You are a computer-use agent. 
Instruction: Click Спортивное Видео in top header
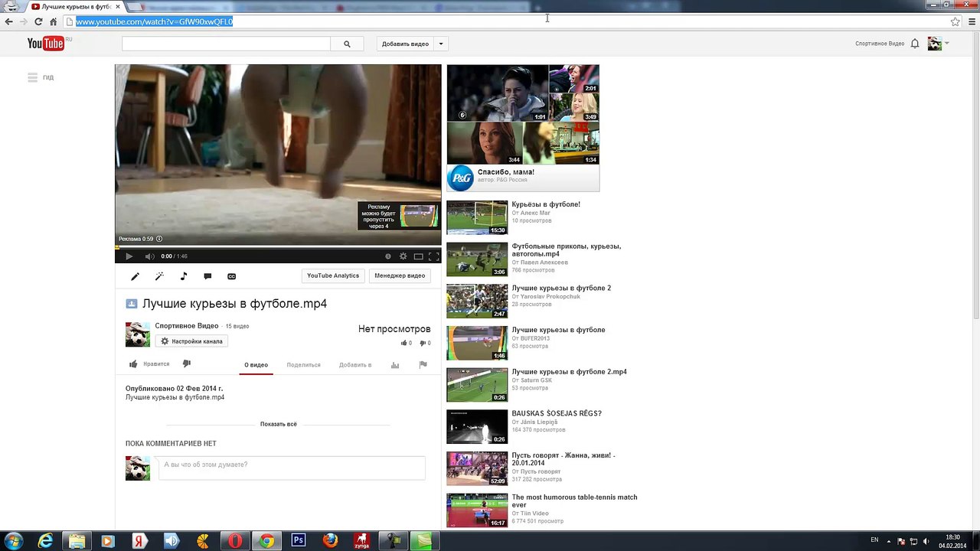880,44
